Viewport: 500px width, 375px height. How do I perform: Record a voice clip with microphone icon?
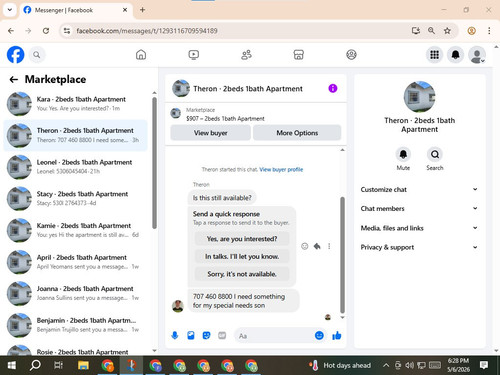pos(175,336)
